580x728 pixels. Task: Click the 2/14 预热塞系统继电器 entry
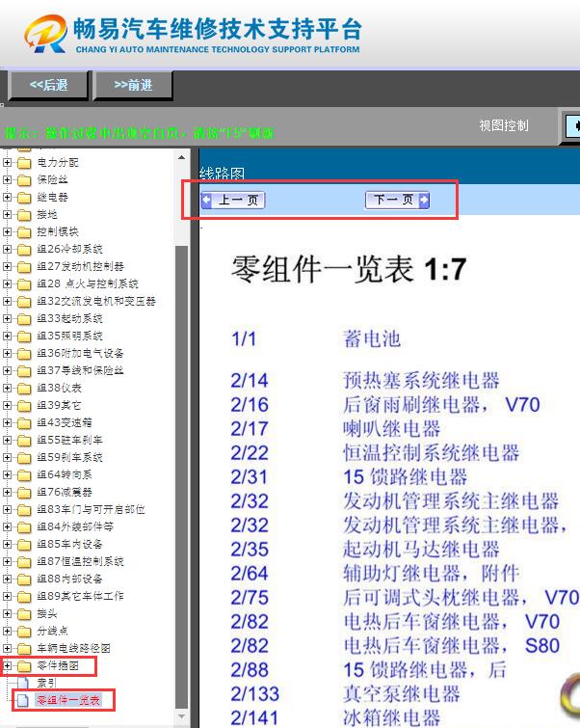366,380
